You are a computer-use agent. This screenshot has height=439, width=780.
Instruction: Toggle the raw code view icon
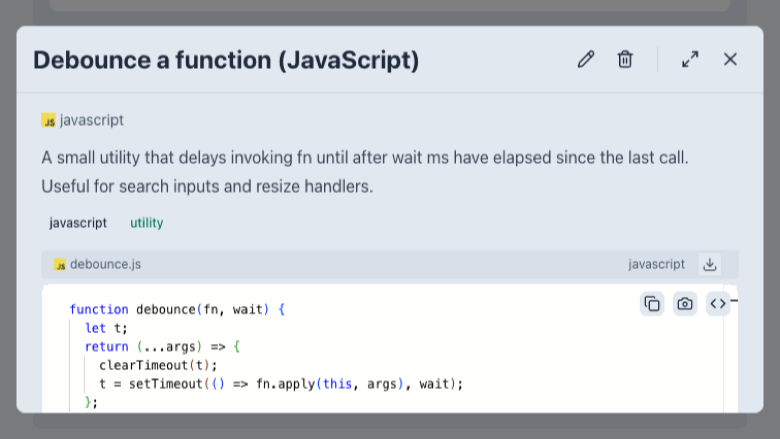tap(718, 303)
